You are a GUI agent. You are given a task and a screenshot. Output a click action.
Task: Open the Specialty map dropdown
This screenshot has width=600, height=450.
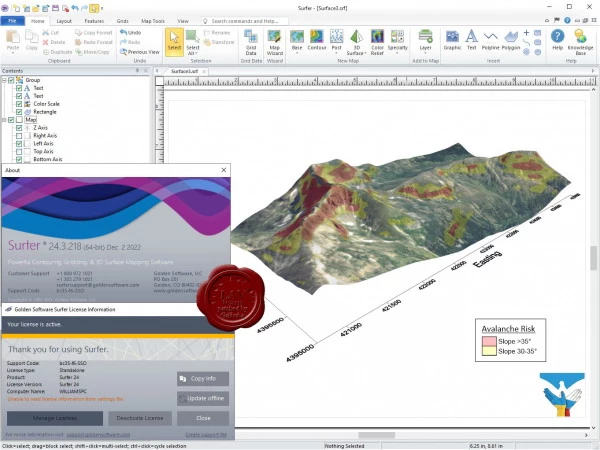(397, 53)
